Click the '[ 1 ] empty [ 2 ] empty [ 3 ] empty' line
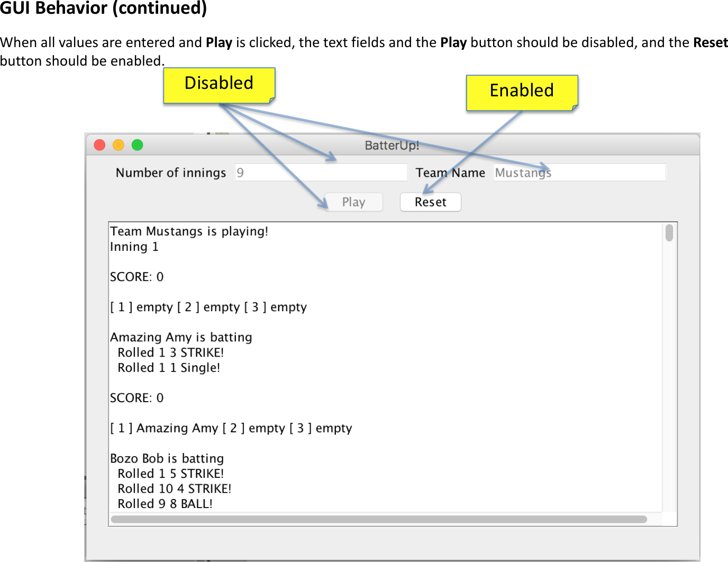The image size is (728, 562). (208, 307)
